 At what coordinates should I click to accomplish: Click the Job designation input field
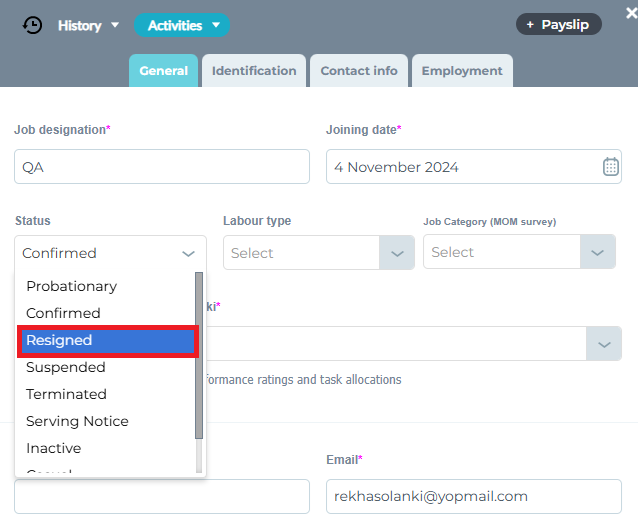point(162,167)
